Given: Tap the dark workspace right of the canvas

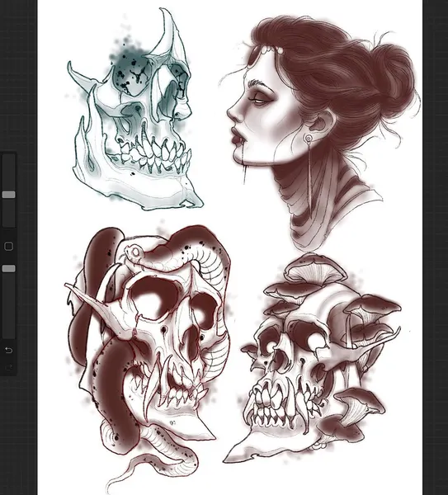Looking at the screenshot, I should 435,247.
